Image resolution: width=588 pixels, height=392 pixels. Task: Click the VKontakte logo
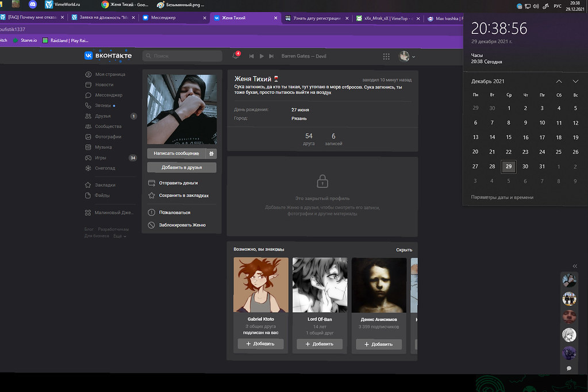click(108, 56)
